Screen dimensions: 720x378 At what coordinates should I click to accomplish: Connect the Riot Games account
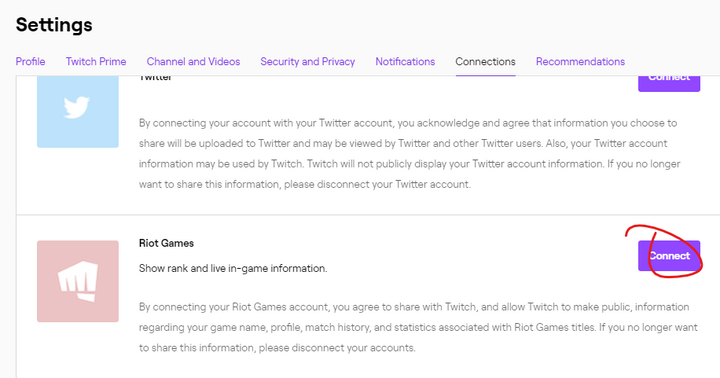(x=669, y=256)
